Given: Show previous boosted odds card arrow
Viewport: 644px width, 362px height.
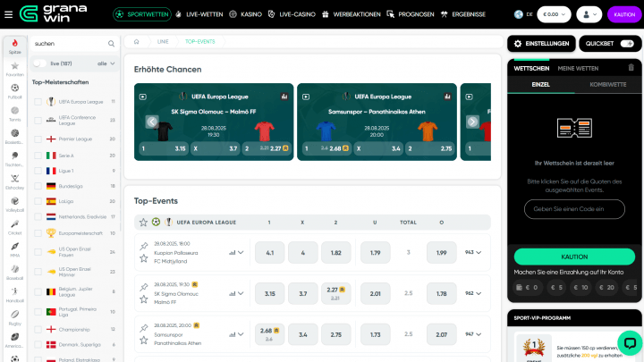Looking at the screenshot, I should (x=152, y=122).
